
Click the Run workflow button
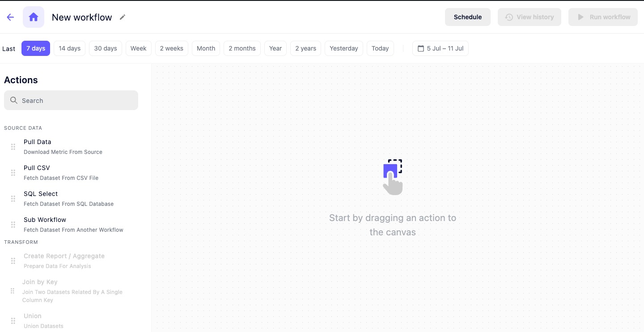tap(603, 17)
